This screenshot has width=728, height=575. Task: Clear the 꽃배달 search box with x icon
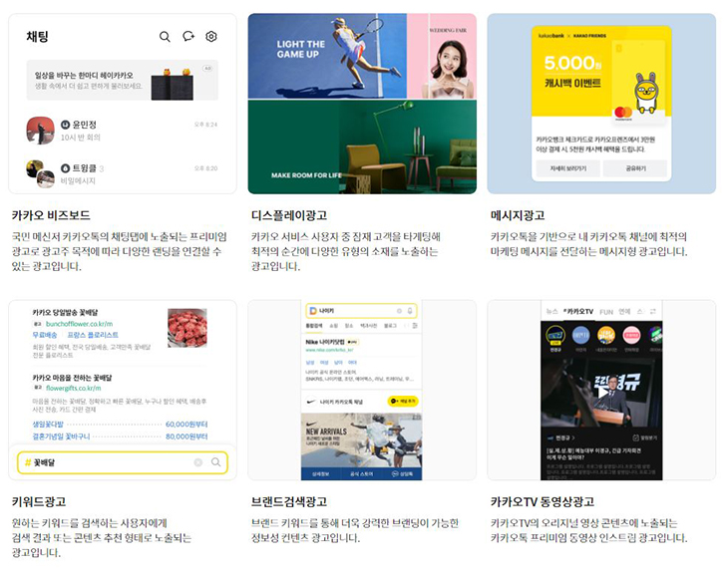198,462
